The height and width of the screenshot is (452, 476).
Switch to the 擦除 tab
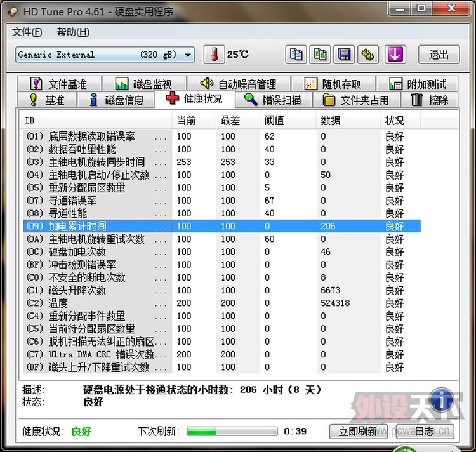[430, 100]
